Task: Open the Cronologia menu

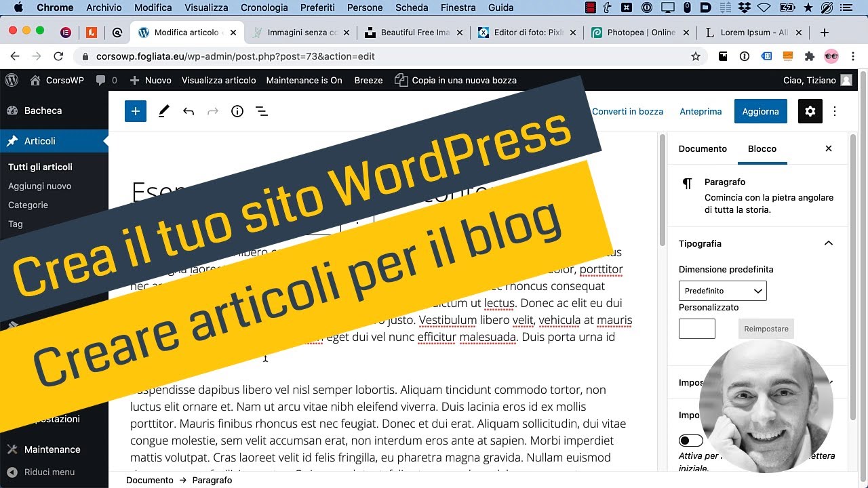Action: [x=264, y=7]
